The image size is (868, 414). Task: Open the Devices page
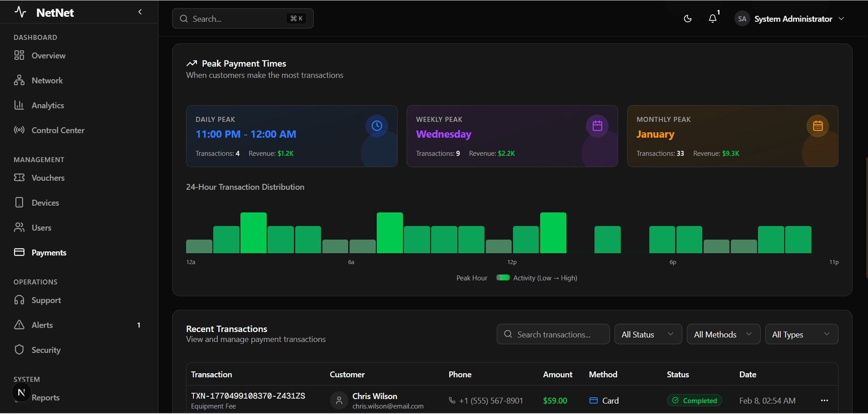45,202
